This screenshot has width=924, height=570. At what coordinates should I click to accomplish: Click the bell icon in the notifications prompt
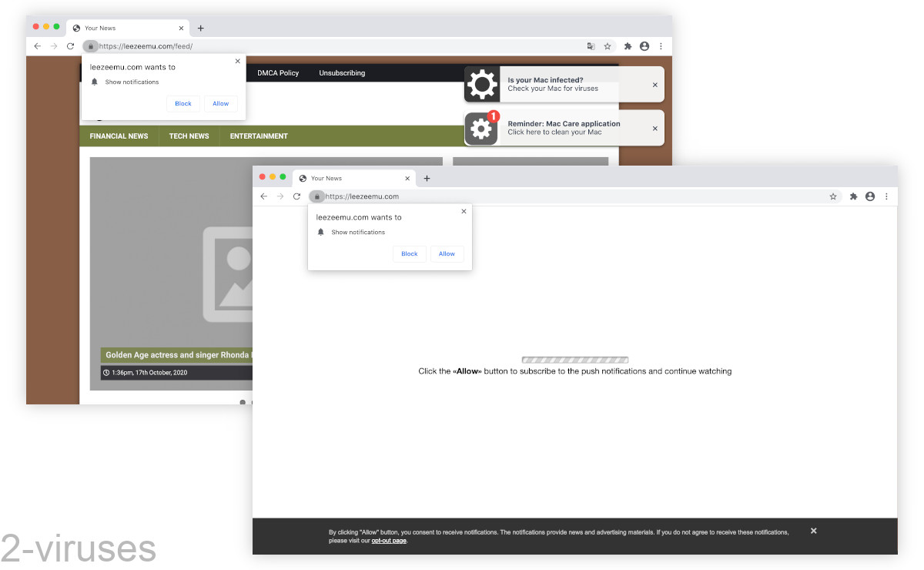(321, 232)
